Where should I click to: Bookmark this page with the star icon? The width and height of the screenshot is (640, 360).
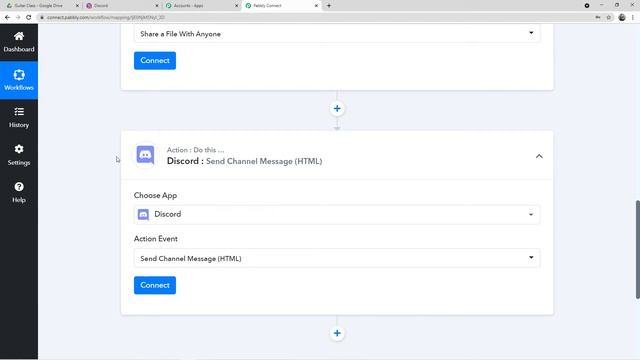[x=609, y=18]
